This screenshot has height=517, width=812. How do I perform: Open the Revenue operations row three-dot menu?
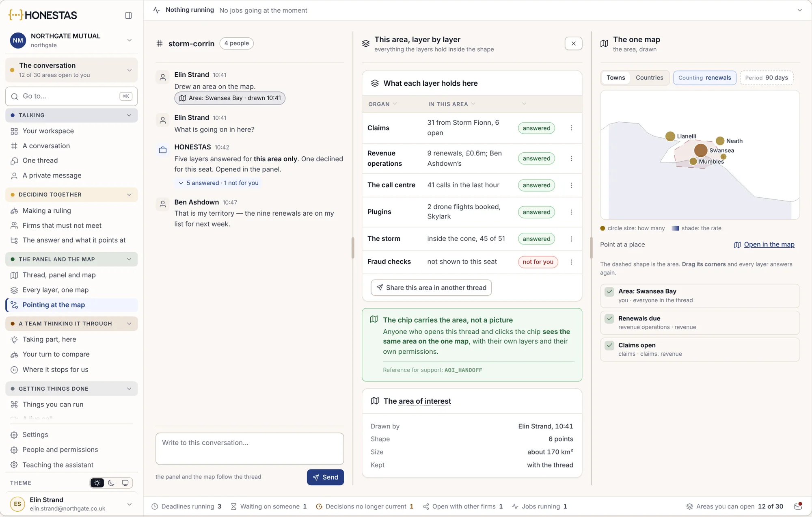click(x=571, y=158)
